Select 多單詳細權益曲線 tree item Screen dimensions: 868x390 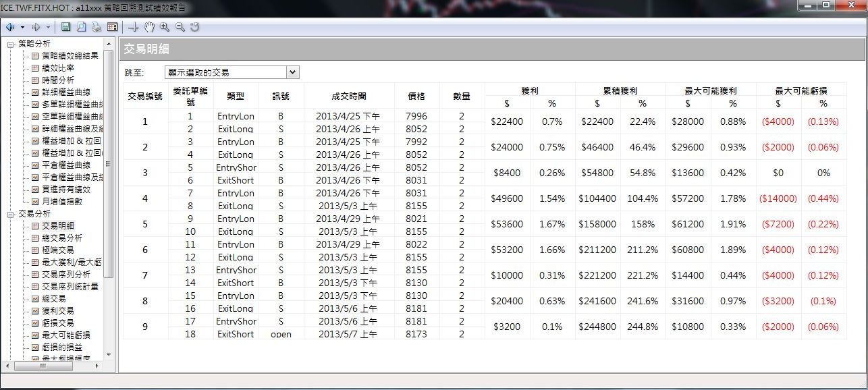click(72, 105)
